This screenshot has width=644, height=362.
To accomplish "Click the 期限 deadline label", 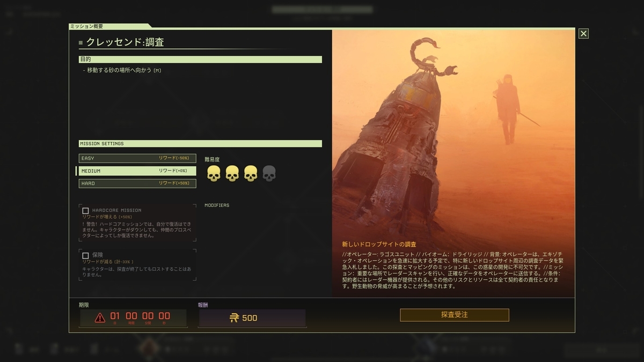I will [84, 305].
